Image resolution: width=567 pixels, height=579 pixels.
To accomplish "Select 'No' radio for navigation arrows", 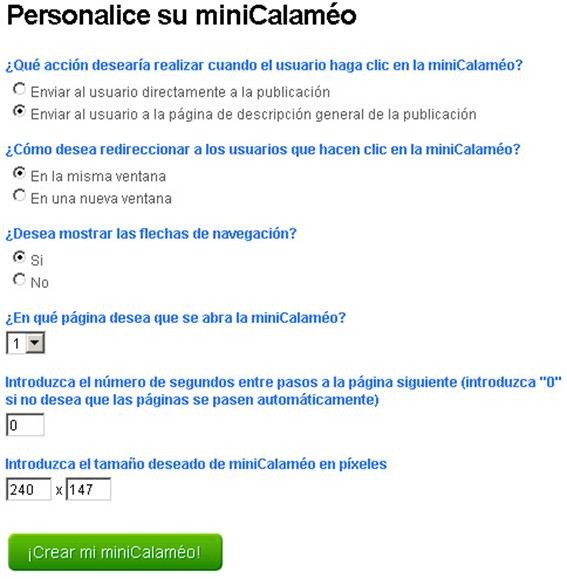I will point(19,280).
